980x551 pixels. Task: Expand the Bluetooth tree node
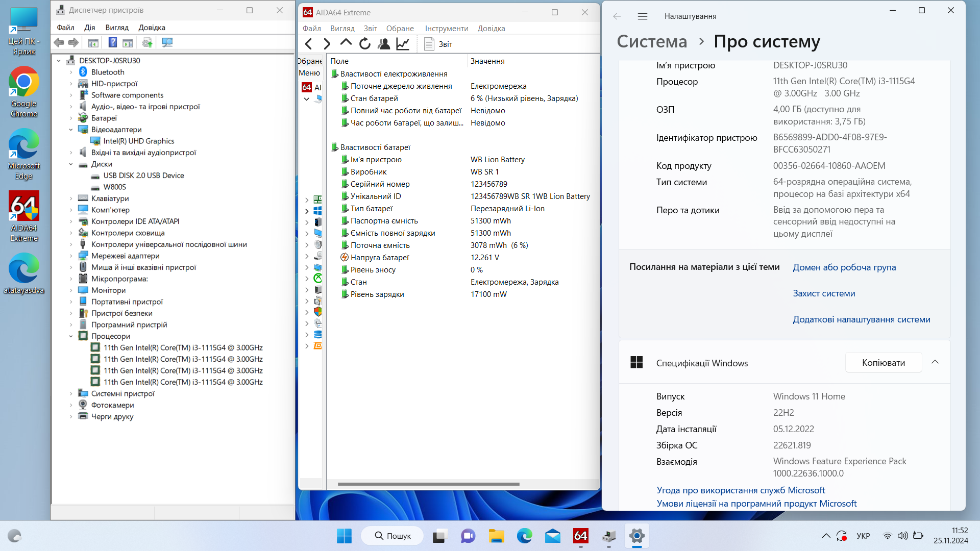coord(71,72)
